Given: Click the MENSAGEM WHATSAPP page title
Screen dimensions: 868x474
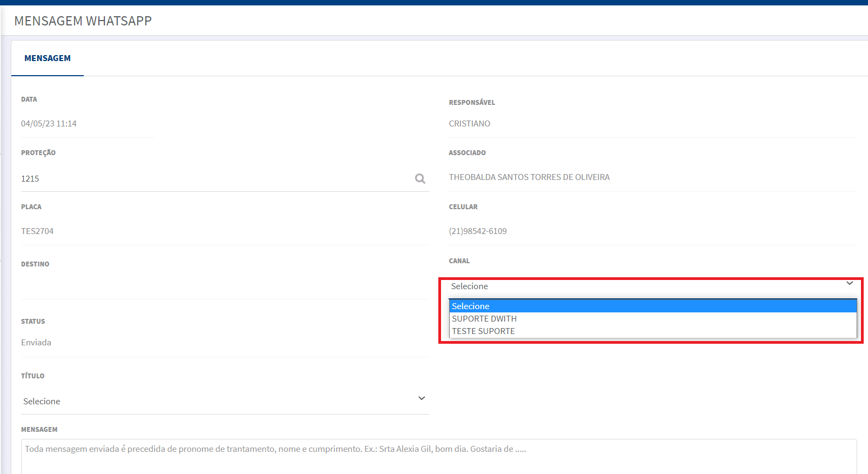Looking at the screenshot, I should click(x=83, y=21).
